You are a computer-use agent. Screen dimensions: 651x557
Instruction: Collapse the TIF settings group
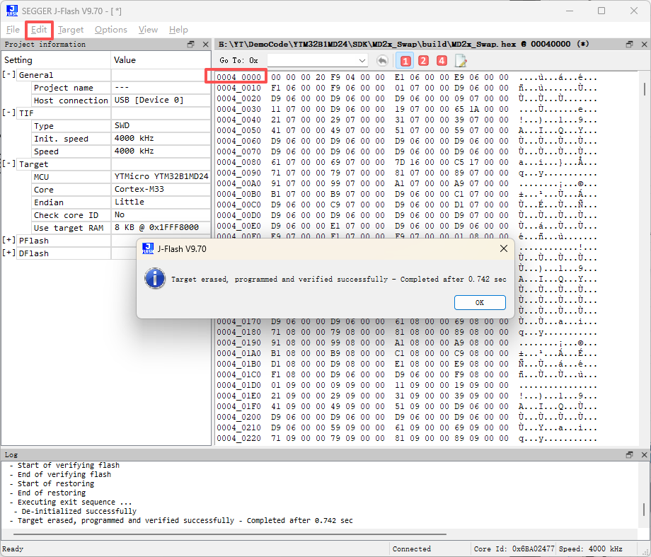click(9, 113)
